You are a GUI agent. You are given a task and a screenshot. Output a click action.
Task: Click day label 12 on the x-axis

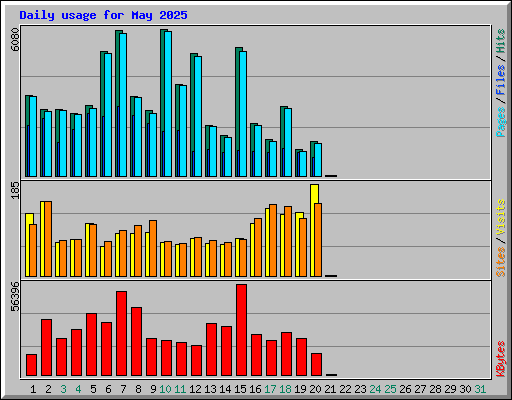click(x=195, y=389)
